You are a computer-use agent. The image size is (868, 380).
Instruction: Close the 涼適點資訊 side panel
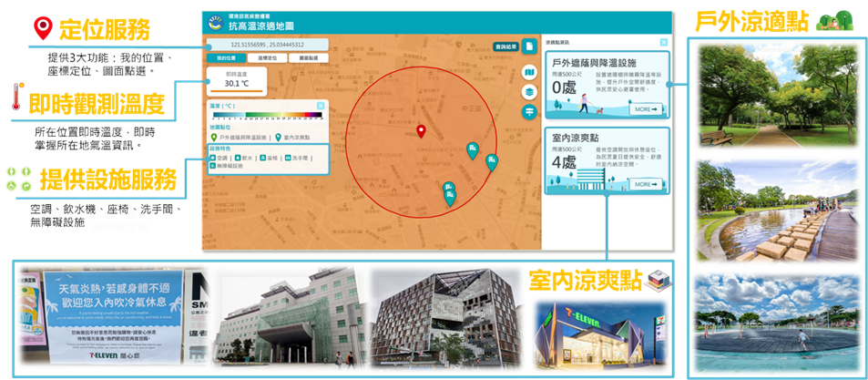tap(664, 42)
